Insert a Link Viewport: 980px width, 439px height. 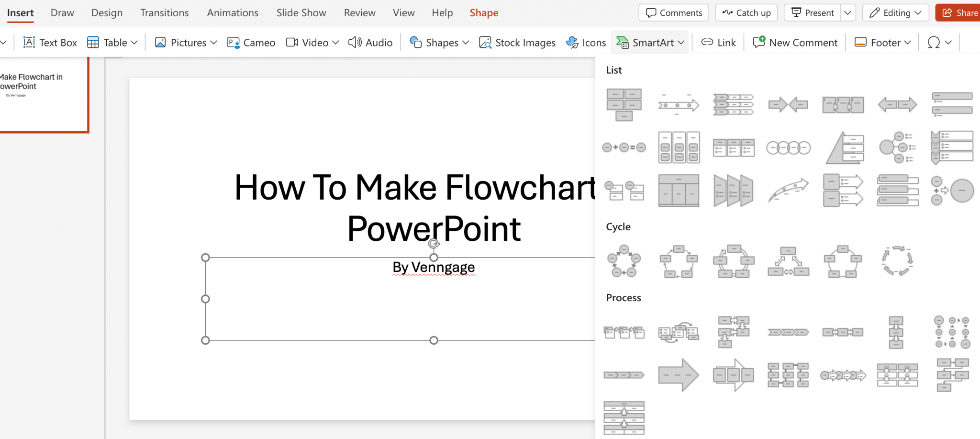(x=717, y=42)
